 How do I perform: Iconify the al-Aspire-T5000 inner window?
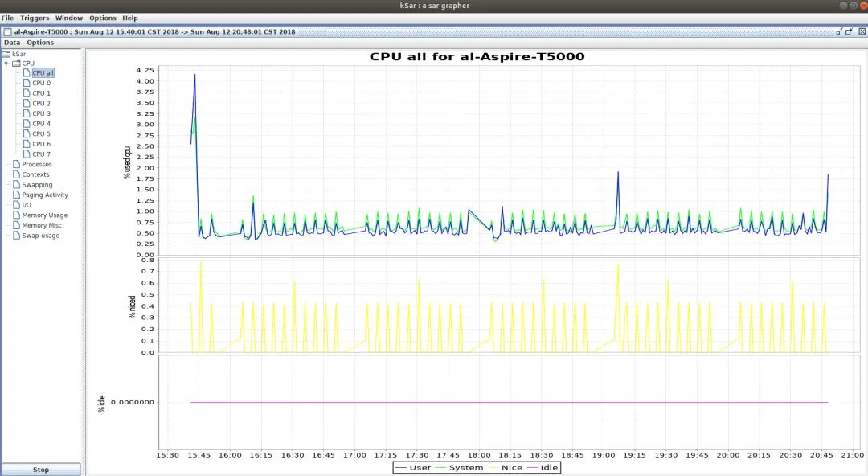coord(839,31)
